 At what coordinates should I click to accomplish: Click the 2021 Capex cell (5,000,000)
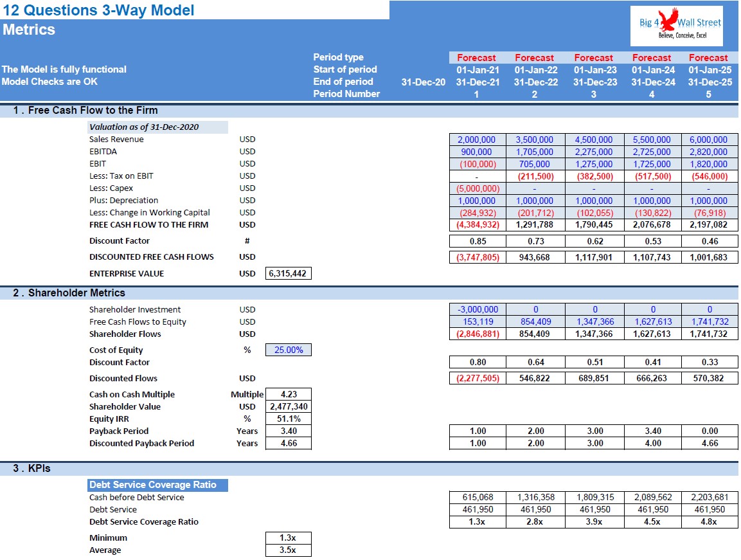pyautogui.click(x=478, y=188)
